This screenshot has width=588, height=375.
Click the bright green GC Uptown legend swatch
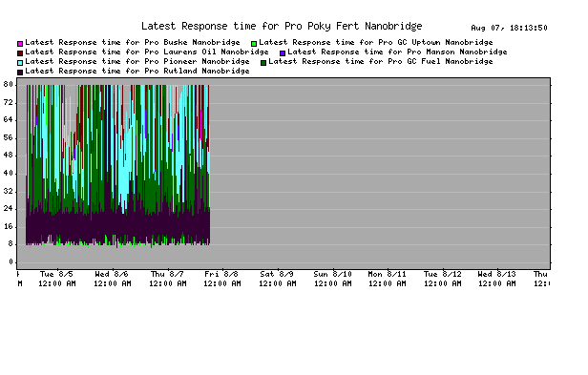tap(254, 44)
